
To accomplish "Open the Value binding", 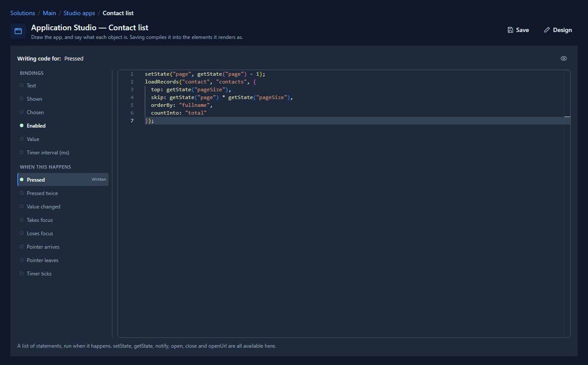I will click(x=63, y=139).
